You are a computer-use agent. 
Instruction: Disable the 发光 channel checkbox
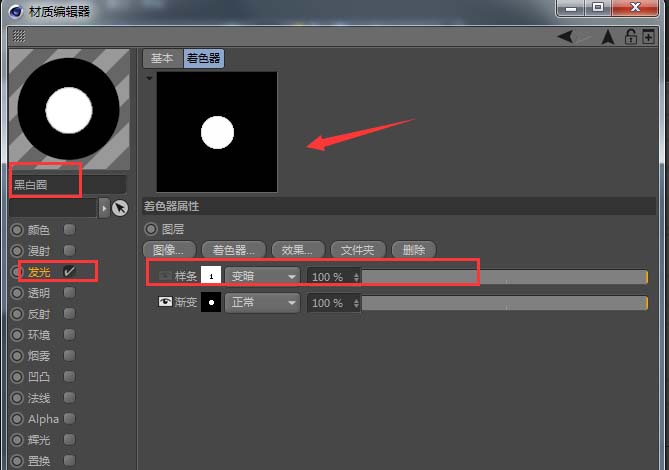[69, 271]
